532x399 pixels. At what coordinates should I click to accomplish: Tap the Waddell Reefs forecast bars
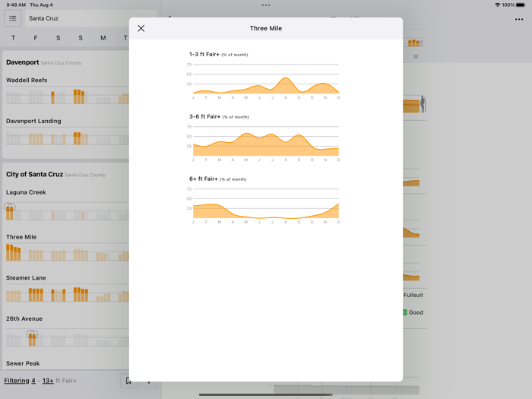tap(67, 97)
